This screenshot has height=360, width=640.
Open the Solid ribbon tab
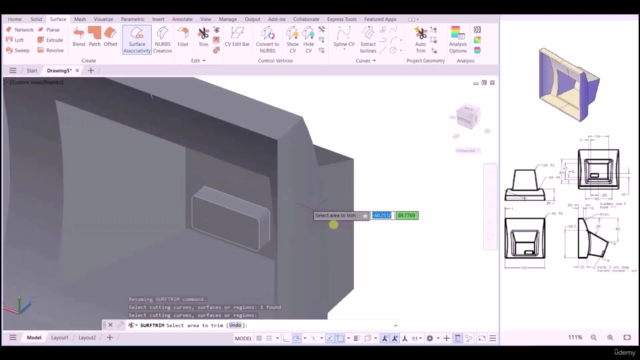(x=36, y=19)
